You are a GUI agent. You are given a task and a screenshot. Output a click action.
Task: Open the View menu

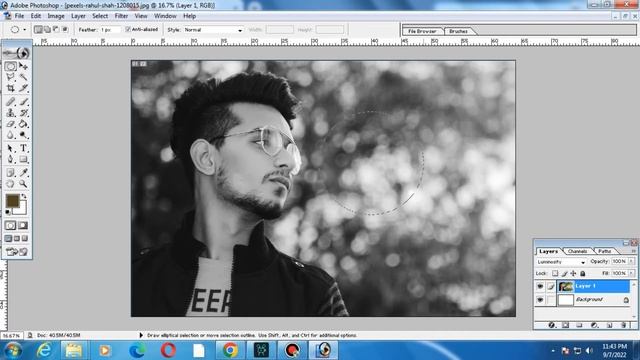[x=141, y=16]
